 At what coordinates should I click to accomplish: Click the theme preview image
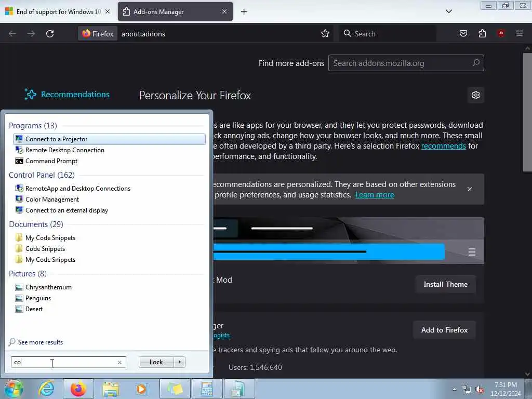(x=349, y=241)
